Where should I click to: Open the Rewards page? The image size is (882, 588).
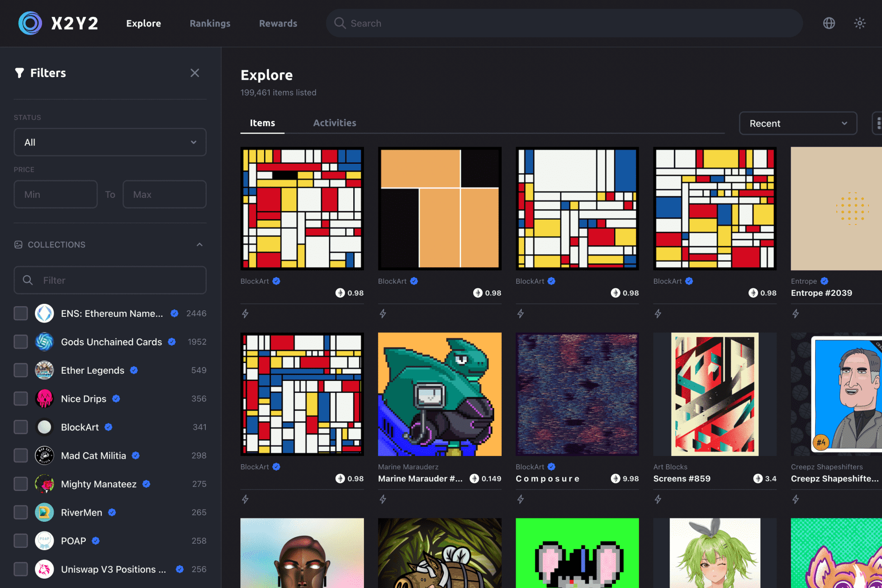278,23
